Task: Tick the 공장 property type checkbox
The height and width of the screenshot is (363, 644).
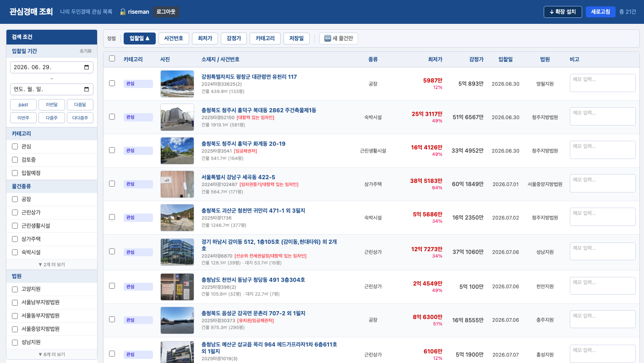Action: (15, 199)
